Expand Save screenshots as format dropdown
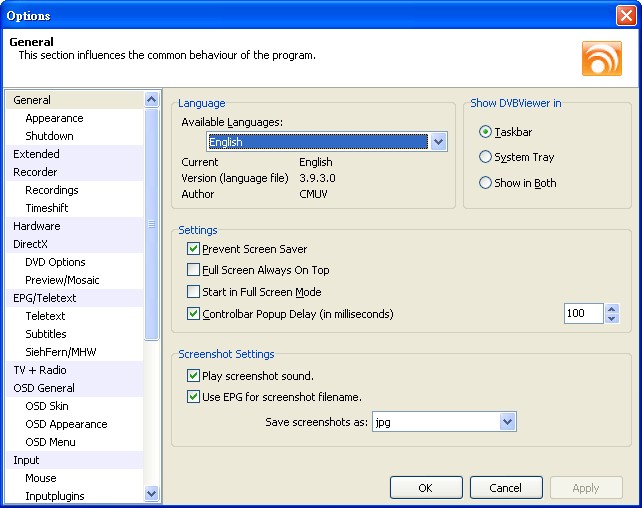This screenshot has height=508, width=642. coord(507,423)
